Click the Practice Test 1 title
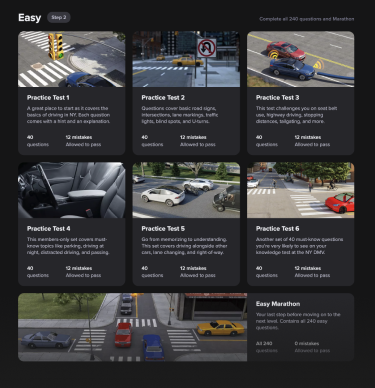Viewport: 375px width, 388px height. point(48,98)
